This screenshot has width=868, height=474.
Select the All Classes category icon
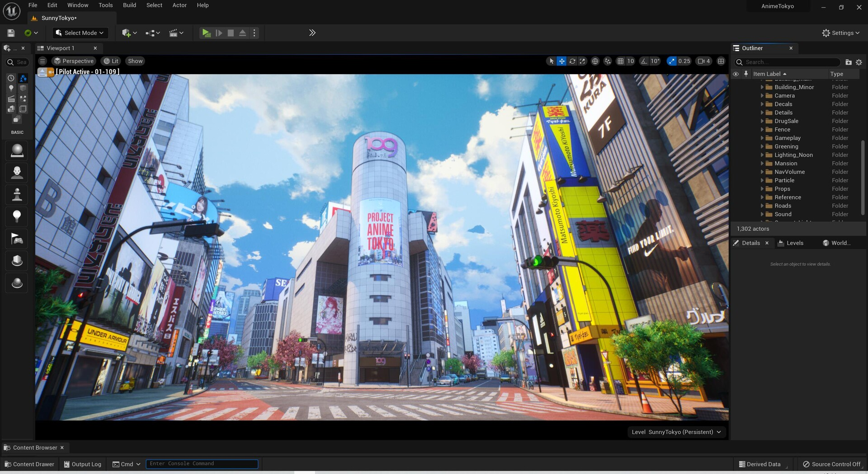pos(17,119)
